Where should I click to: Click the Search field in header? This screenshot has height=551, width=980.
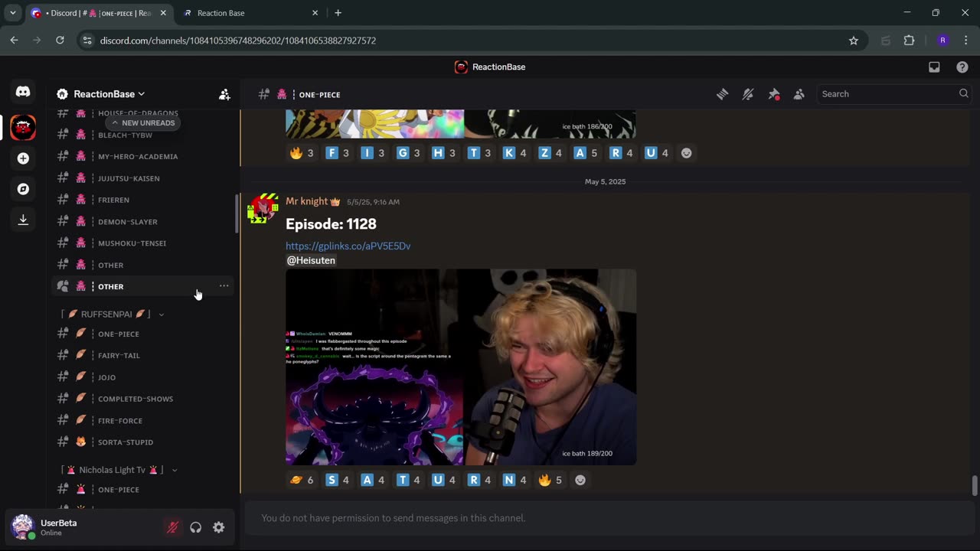893,94
